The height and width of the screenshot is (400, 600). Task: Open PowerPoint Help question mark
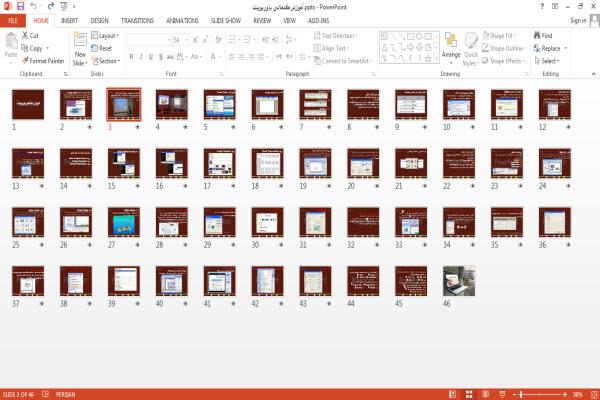pos(542,7)
